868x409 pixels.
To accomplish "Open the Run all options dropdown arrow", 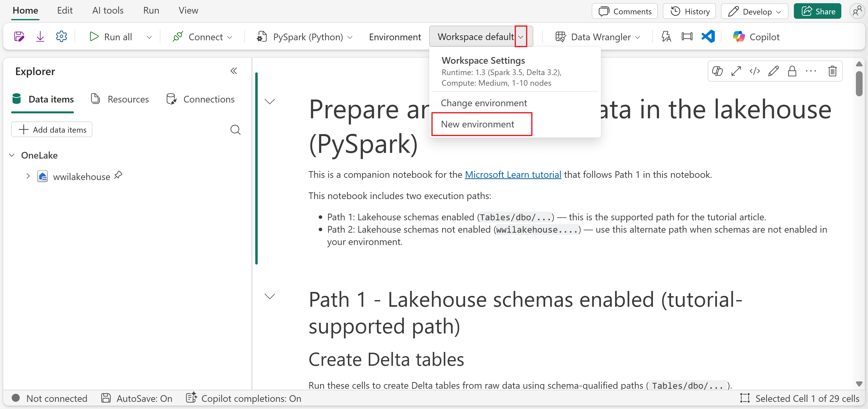I will [x=149, y=37].
